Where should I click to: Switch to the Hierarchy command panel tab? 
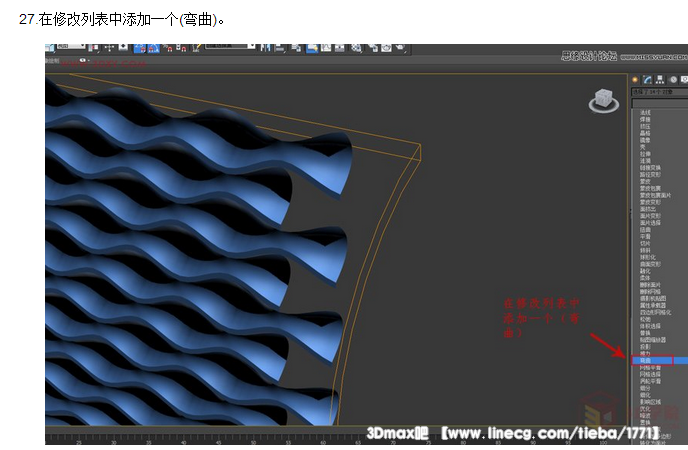pos(660,79)
